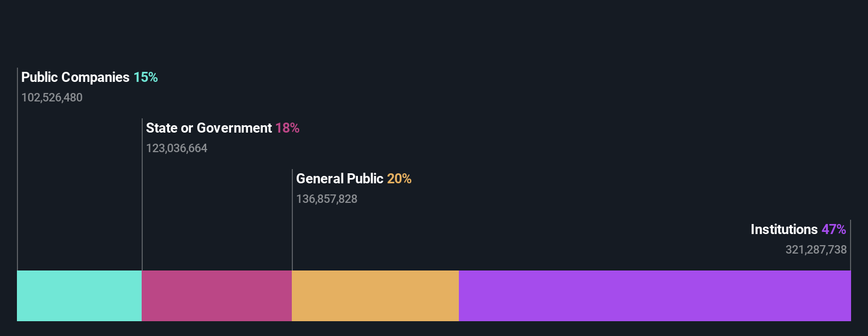Screen dimensions: 868x336
Task: Click the 47% percentage value
Action: (834, 229)
